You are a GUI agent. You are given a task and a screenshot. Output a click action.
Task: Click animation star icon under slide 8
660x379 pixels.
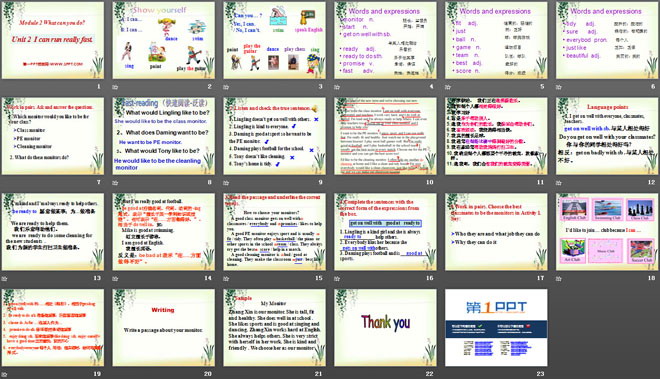(115, 183)
